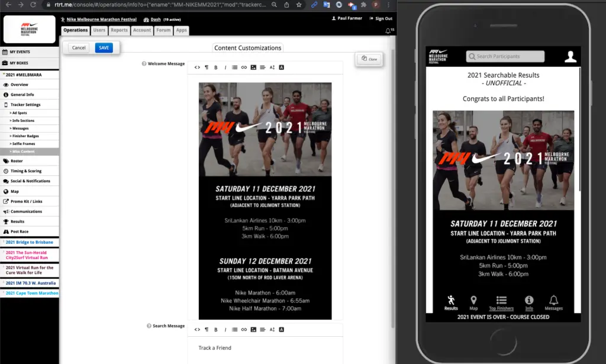Screen dimensions: 606x364
Task: Open text alignment in Welcome Message editor
Action: (262, 67)
